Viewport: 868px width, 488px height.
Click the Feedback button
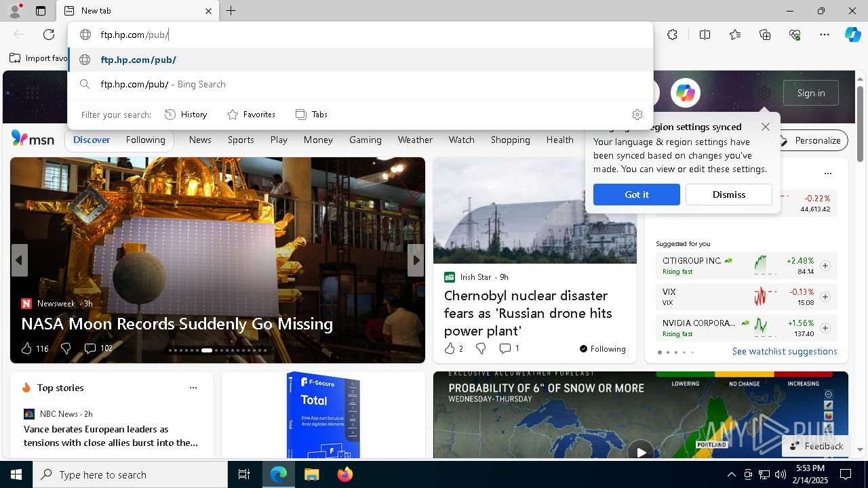(816, 446)
